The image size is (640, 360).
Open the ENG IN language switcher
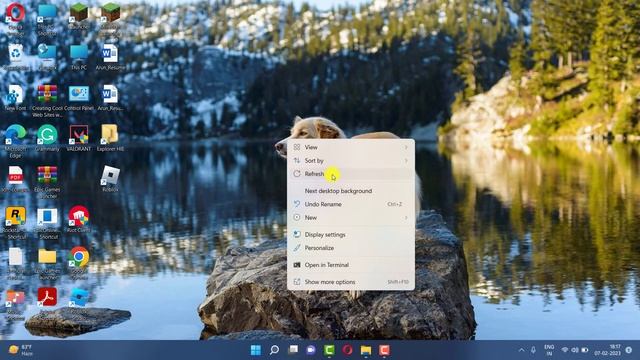click(549, 350)
